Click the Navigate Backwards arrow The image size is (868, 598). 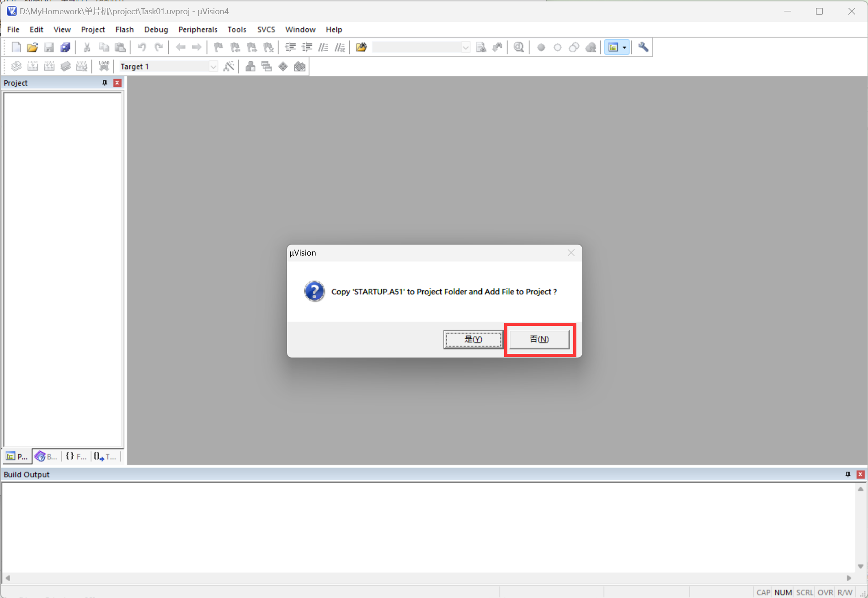pyautogui.click(x=181, y=47)
